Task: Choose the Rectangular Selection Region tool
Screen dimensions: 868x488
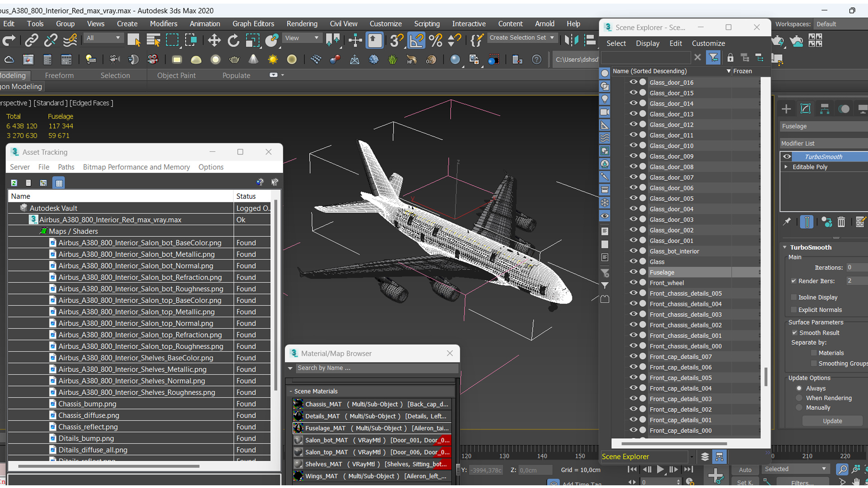Action: coord(172,41)
